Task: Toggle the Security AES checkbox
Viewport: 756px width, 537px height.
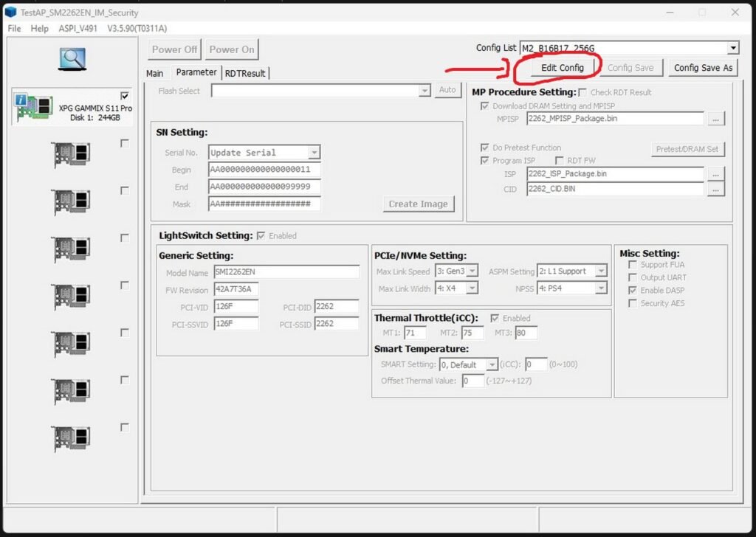Action: click(633, 303)
